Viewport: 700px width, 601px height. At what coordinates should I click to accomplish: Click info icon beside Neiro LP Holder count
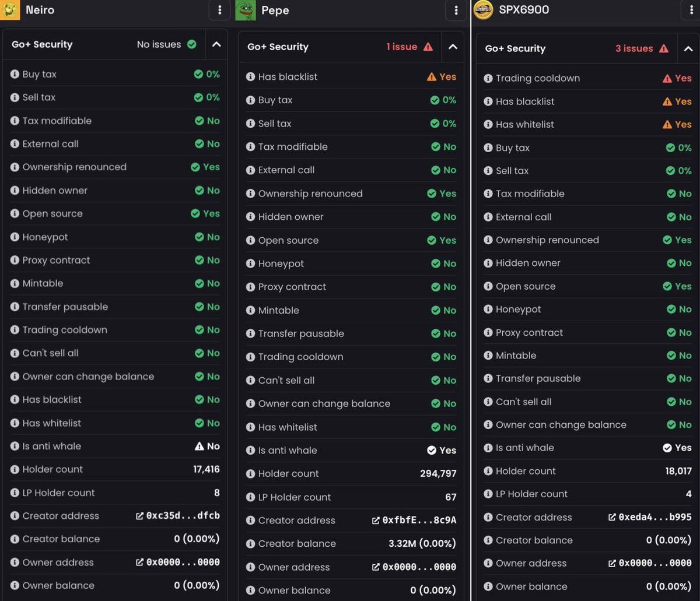tap(15, 493)
